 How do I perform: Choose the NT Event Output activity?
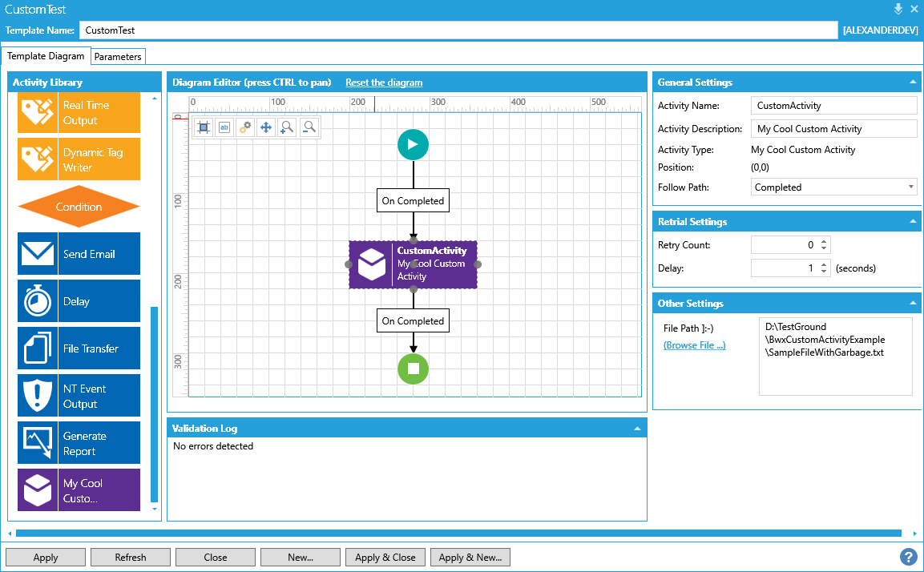79,396
